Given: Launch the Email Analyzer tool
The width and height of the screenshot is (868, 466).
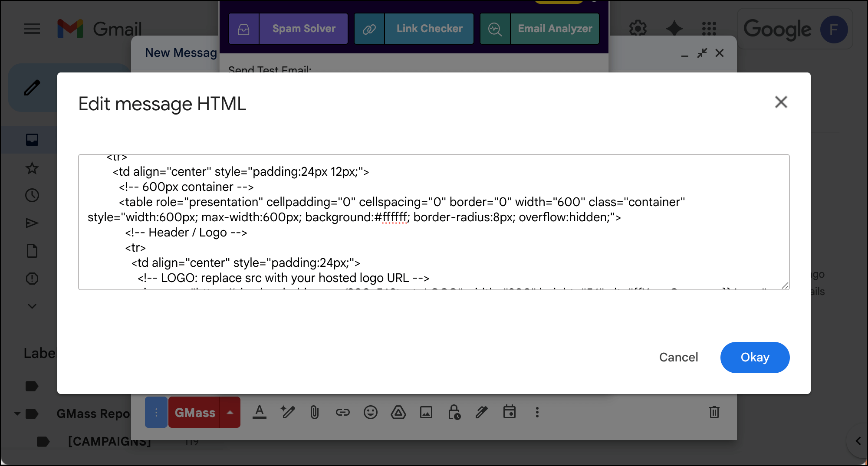Looking at the screenshot, I should coord(554,29).
